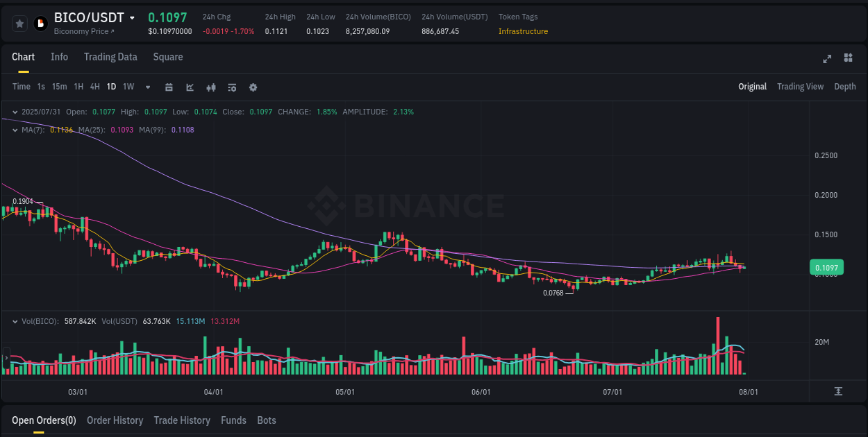Screen dimensions: 868x437
Task: Expand the chart to fullscreen icon
Action: click(x=827, y=59)
